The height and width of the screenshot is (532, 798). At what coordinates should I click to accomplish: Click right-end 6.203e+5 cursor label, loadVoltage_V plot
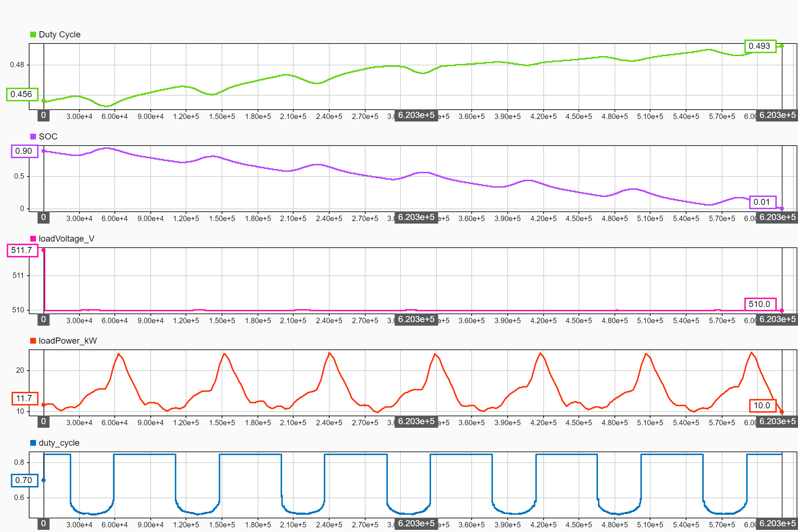(777, 320)
